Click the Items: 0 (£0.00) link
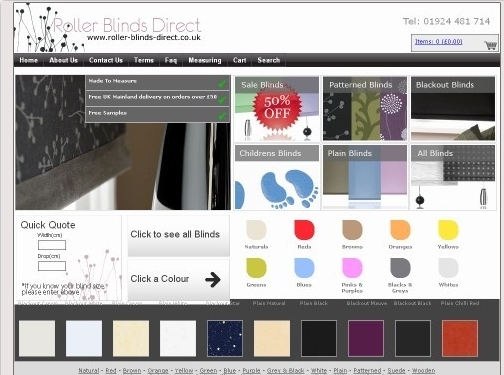Viewport: 504px width, 375px height. [x=439, y=42]
